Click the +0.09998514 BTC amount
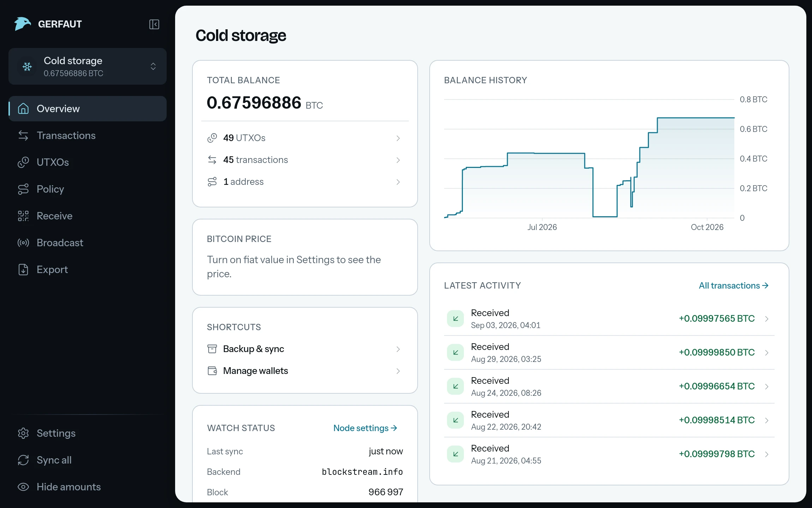 point(717,420)
